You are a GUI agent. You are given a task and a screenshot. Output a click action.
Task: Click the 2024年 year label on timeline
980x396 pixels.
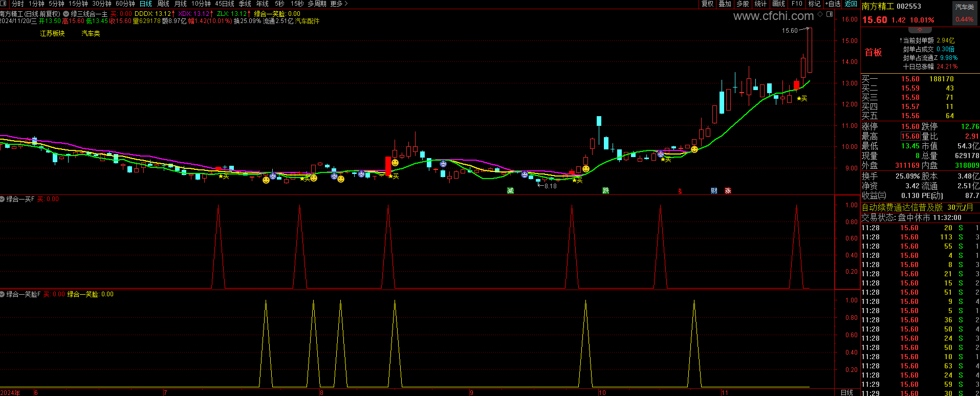pyautogui.click(x=10, y=392)
